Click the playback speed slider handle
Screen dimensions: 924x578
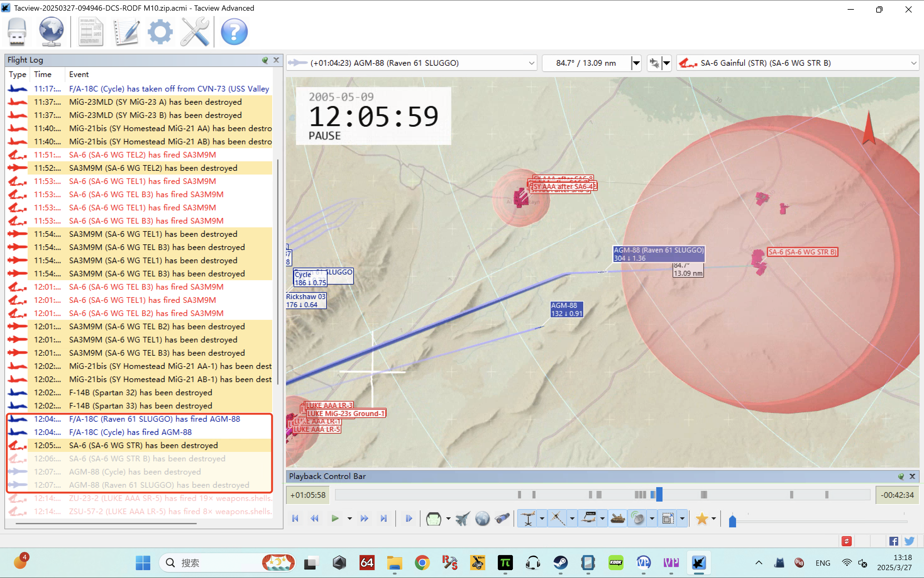[x=732, y=521]
